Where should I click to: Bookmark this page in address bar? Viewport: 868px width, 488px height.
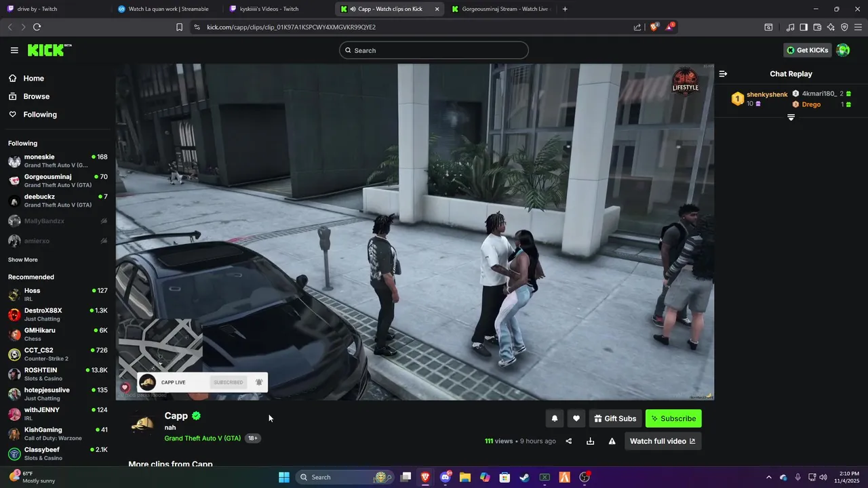[179, 27]
